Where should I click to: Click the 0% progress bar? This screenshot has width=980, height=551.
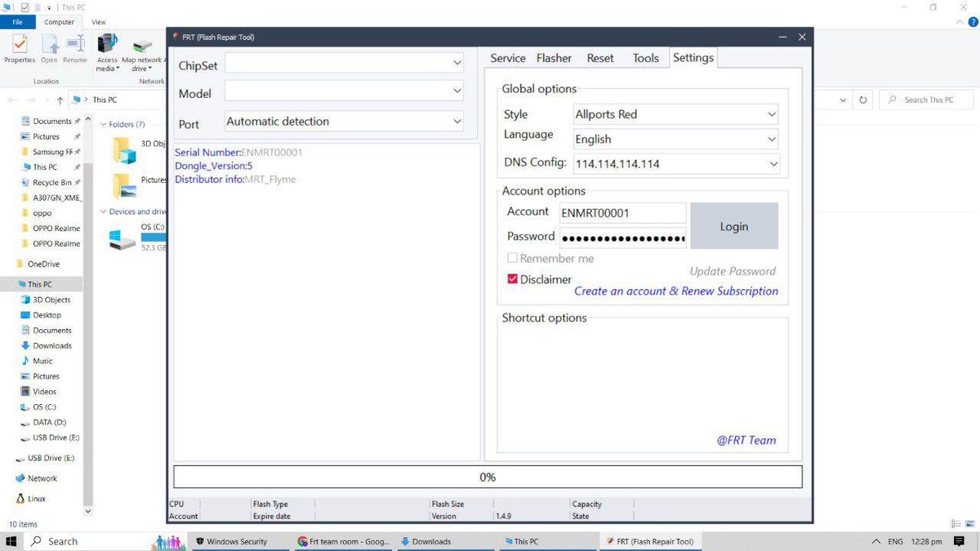(x=488, y=477)
